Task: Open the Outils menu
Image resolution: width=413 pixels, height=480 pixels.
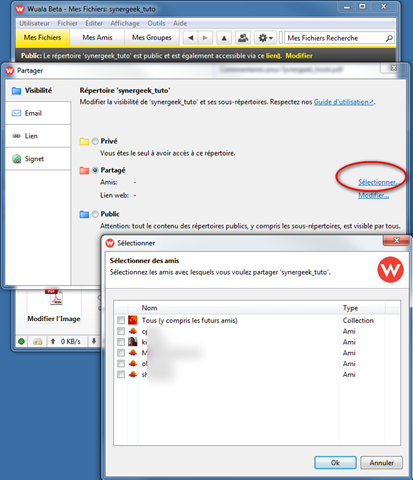Action: [x=156, y=23]
